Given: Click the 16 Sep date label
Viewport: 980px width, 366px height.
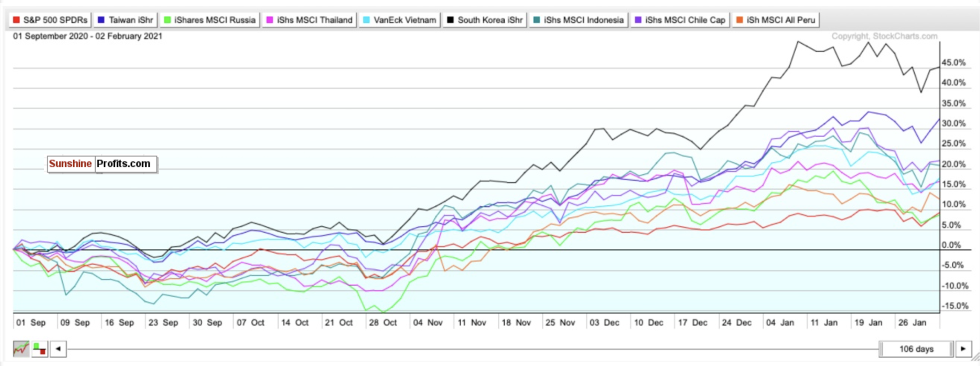Looking at the screenshot, I should pyautogui.click(x=119, y=323).
